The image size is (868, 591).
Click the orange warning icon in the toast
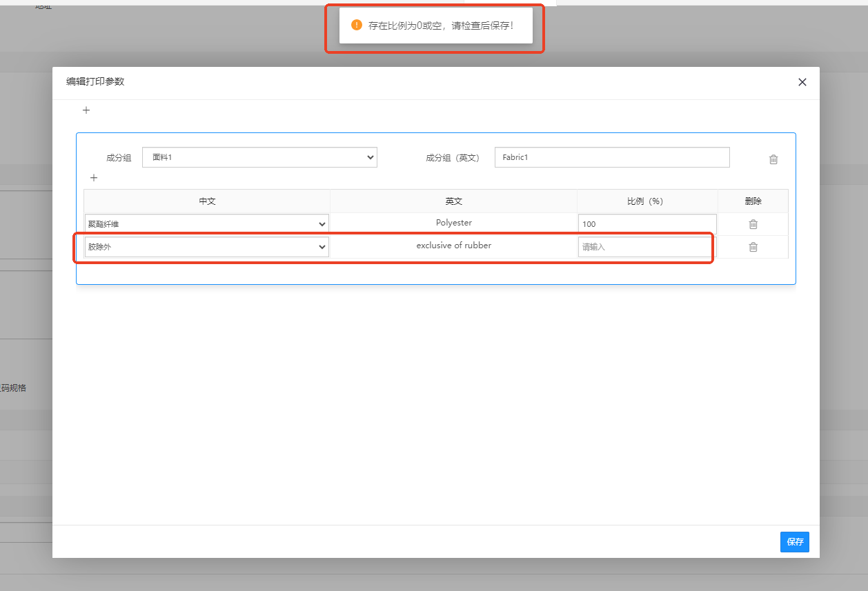click(x=357, y=25)
